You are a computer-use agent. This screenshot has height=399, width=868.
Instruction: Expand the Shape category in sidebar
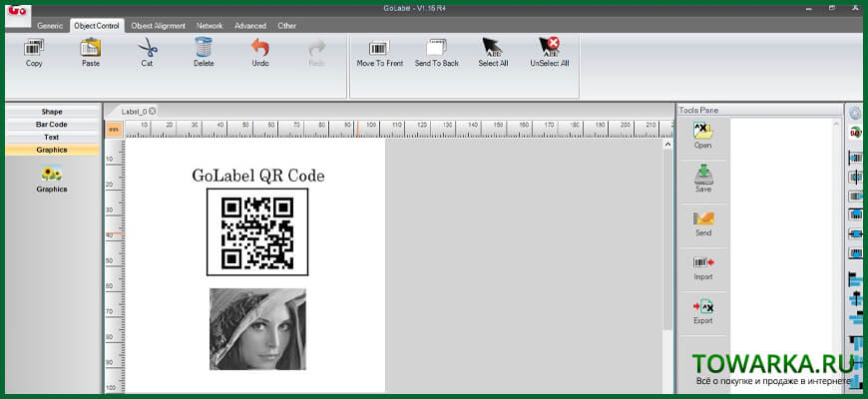(x=52, y=112)
